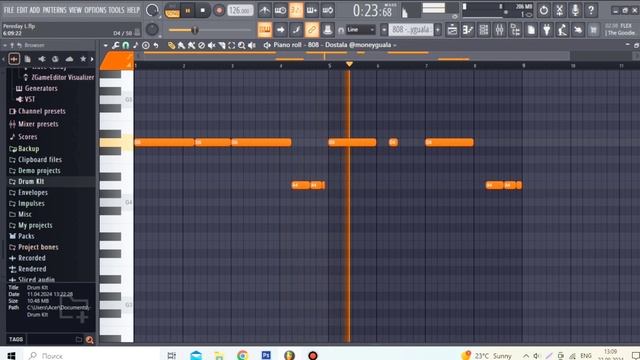Click the question mark help icon
640x360 pixels.
591,11
